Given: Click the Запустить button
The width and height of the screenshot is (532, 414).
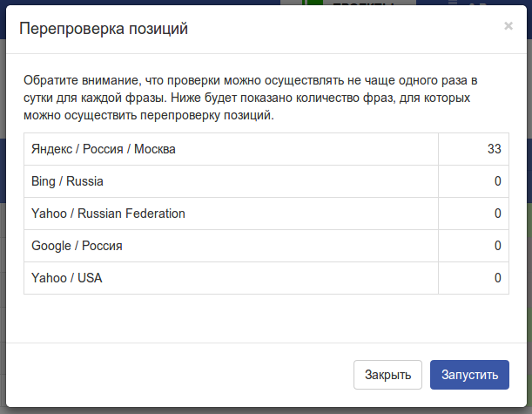Looking at the screenshot, I should click(x=468, y=375).
